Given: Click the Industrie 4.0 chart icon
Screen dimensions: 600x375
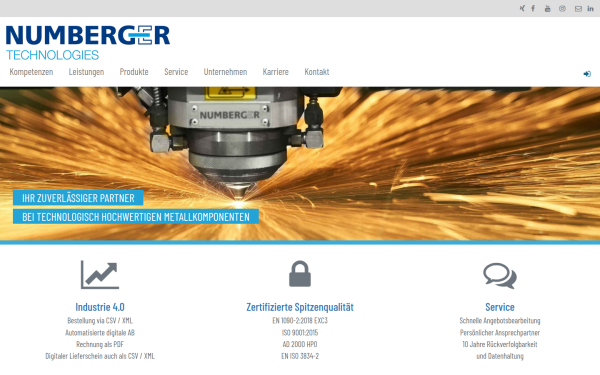Looking at the screenshot, I should (x=100, y=275).
